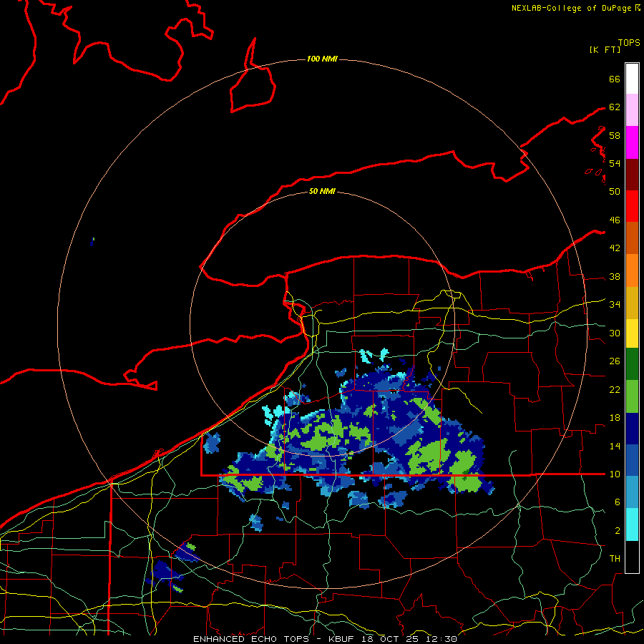This screenshot has width=644, height=644.
Task: Click the KBUF radar site identifier
Action: tap(342, 639)
